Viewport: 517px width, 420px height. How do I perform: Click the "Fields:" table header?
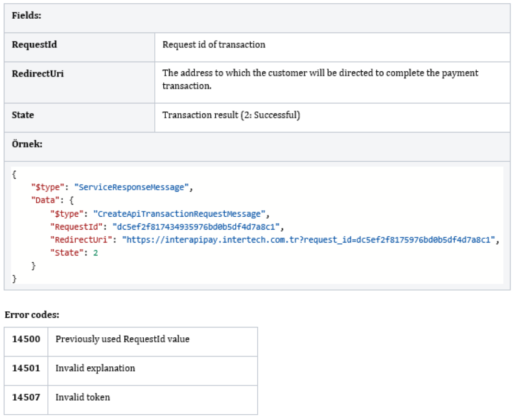pos(27,16)
